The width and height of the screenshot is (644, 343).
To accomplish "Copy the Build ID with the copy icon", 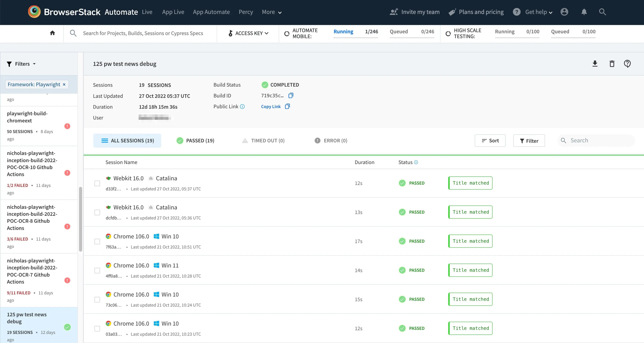I will point(291,95).
